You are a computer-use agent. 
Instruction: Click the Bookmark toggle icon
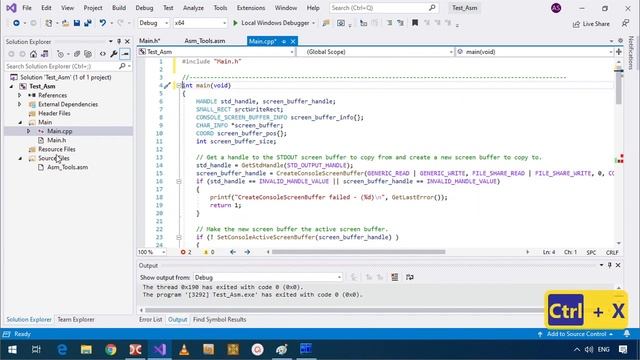(415, 23)
